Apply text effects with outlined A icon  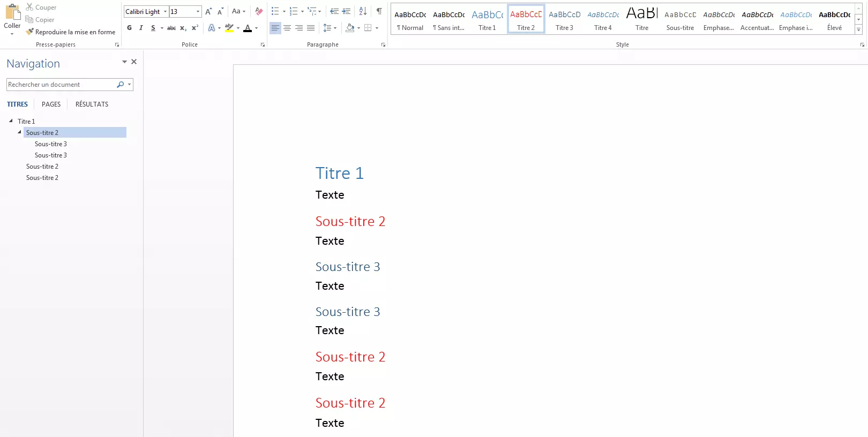tap(212, 28)
